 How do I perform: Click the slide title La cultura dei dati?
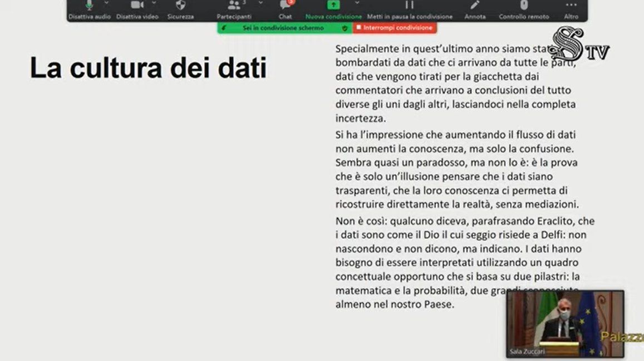(x=148, y=68)
